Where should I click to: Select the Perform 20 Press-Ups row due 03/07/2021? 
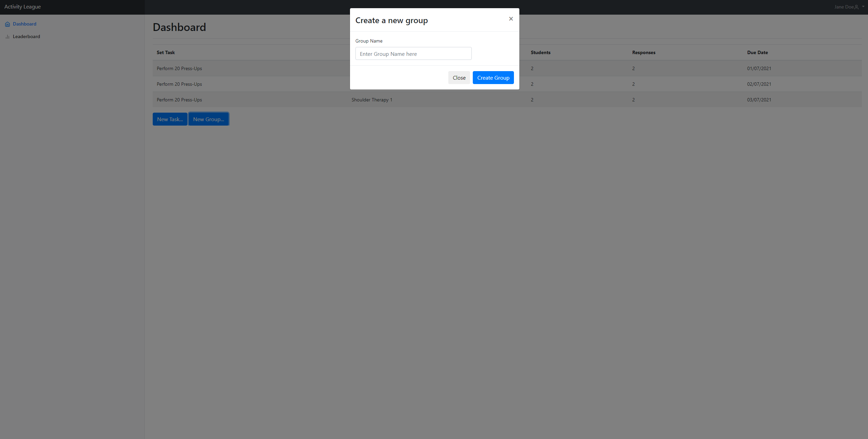(507, 100)
